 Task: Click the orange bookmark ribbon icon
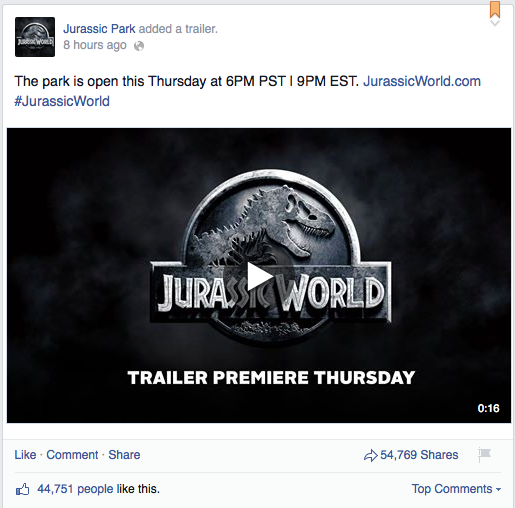[495, 9]
